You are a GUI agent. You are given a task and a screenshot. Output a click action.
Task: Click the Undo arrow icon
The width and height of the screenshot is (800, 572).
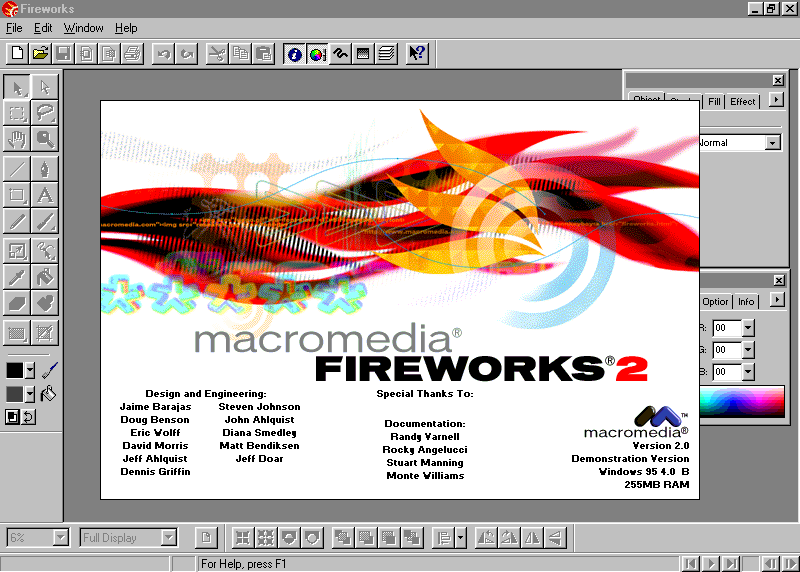pos(164,54)
